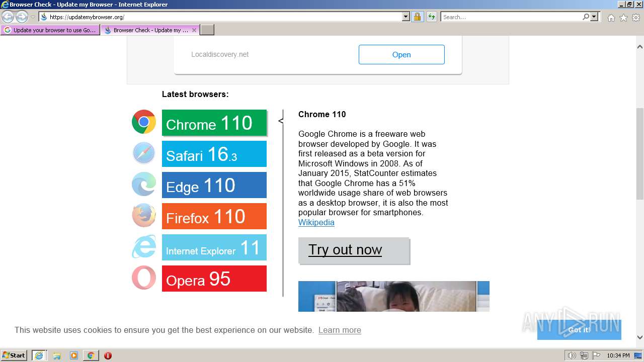
Task: Click the taskbar clock showing 10:34 PM
Action: (618, 355)
